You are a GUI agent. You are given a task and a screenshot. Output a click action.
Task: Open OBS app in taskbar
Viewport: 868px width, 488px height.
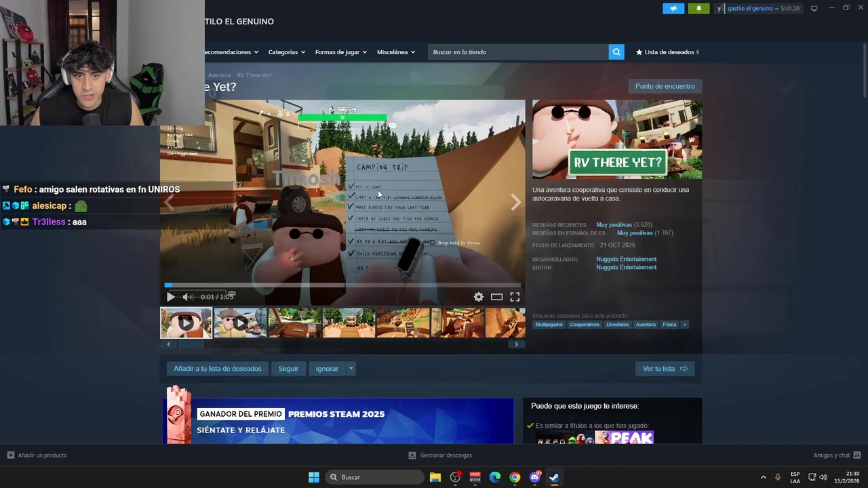point(455,477)
